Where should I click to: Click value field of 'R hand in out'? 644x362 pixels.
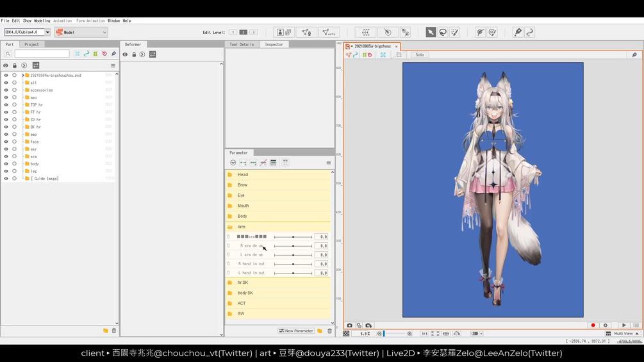[322, 264]
